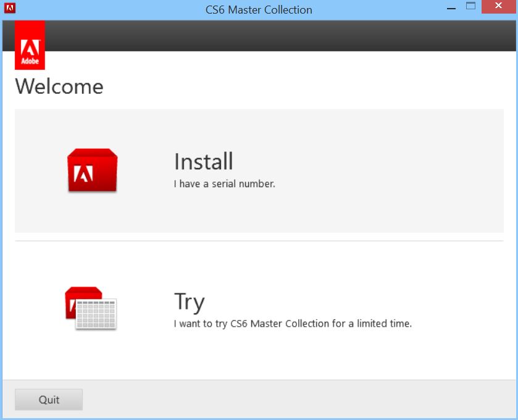Click the Try icon with calendar
Image resolution: width=518 pixels, height=420 pixels.
[91, 308]
